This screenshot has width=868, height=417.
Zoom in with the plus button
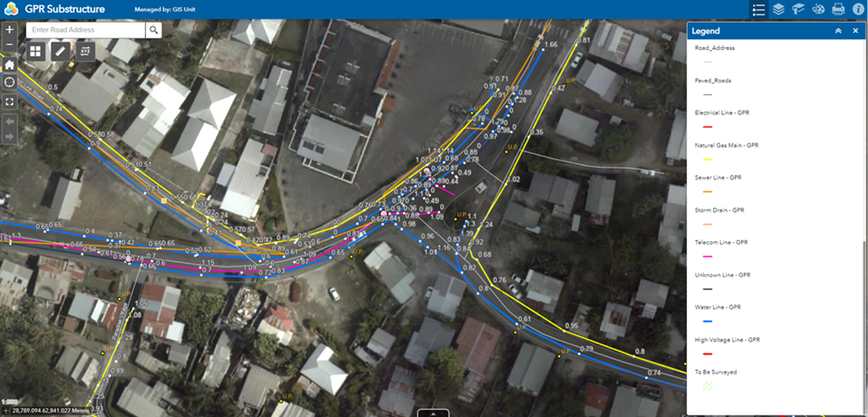[x=9, y=30]
